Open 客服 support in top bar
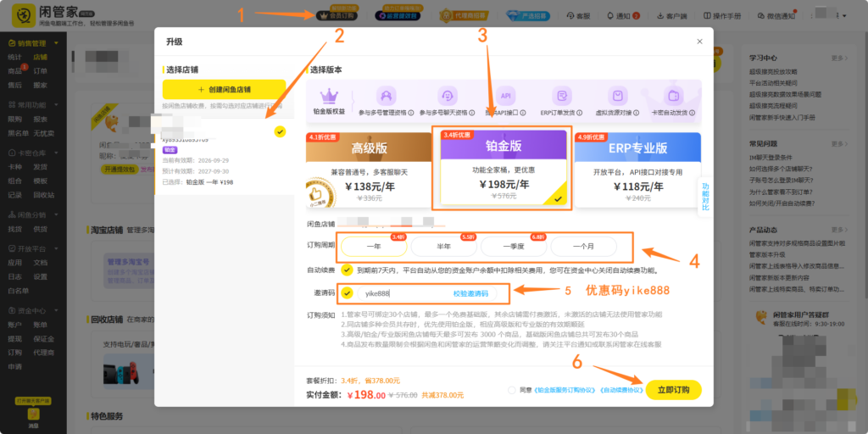This screenshot has width=868, height=434. click(578, 16)
